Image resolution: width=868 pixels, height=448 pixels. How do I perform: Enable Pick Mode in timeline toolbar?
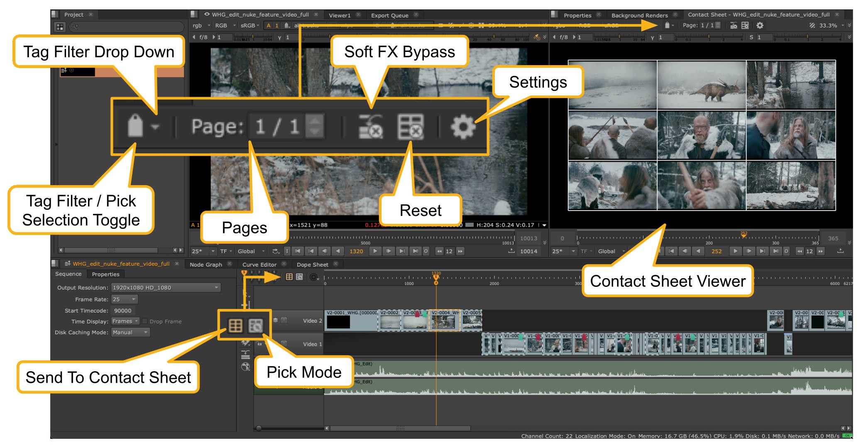(299, 277)
